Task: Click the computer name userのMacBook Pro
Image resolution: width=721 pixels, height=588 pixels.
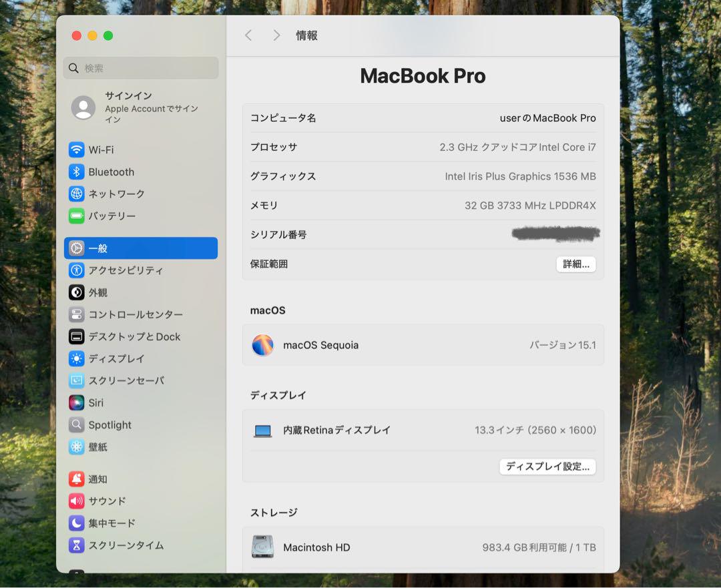Action: (x=547, y=118)
